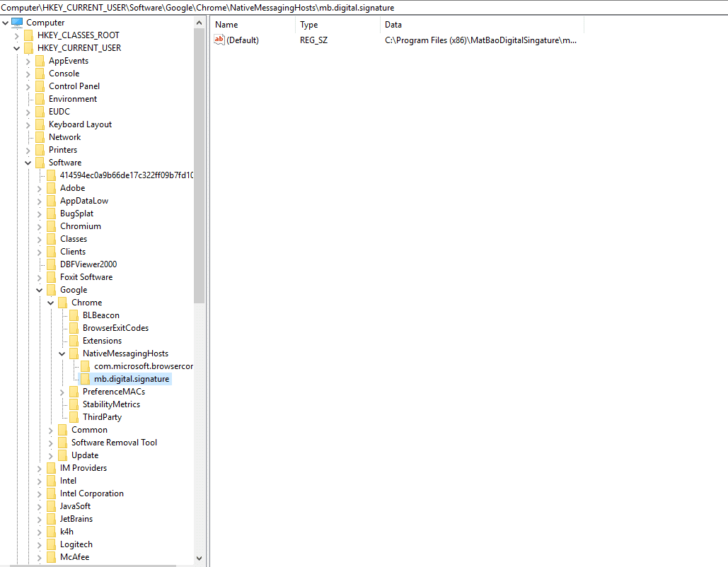Collapse the Google key
Screen dimensions: 728x567
[x=40, y=290]
